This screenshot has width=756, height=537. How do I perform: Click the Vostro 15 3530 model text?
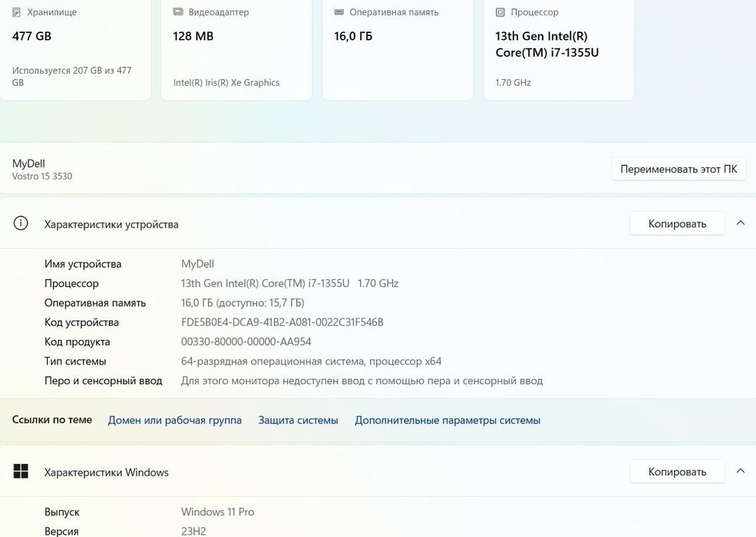(x=42, y=176)
